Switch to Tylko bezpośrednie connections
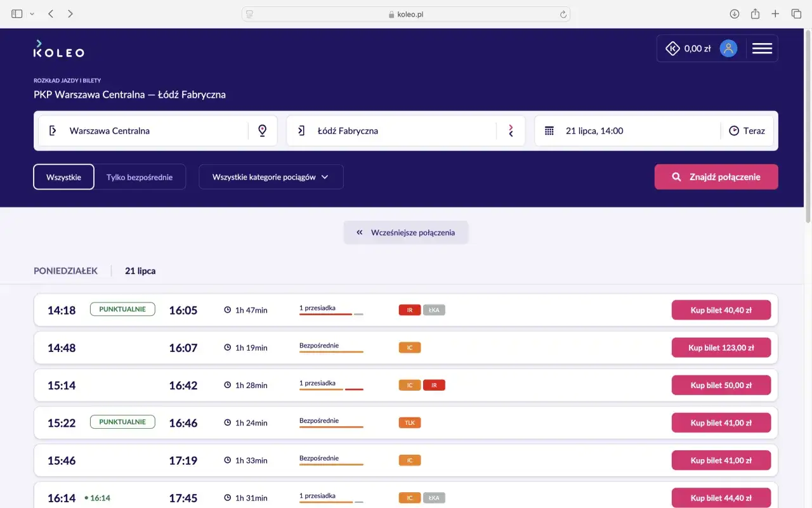 140,177
